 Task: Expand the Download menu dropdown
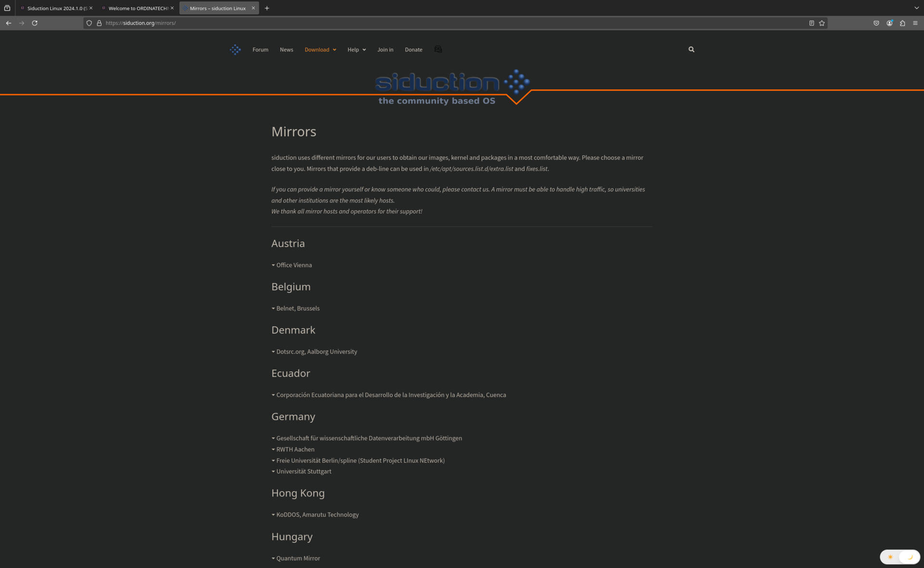pos(321,50)
